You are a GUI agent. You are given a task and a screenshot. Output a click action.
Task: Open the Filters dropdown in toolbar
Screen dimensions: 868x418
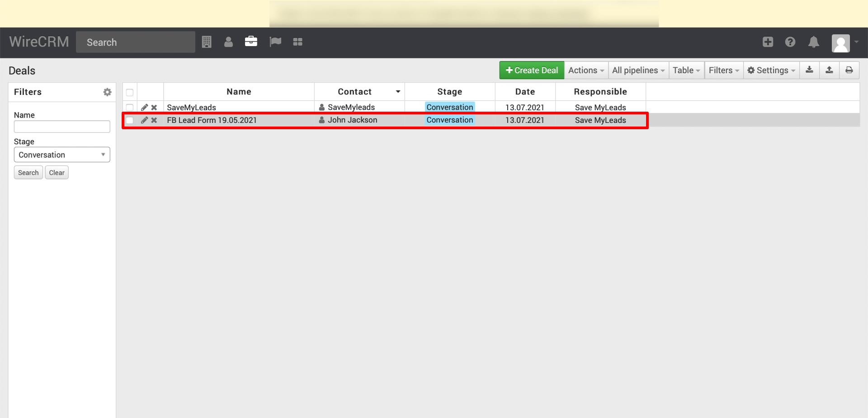724,70
